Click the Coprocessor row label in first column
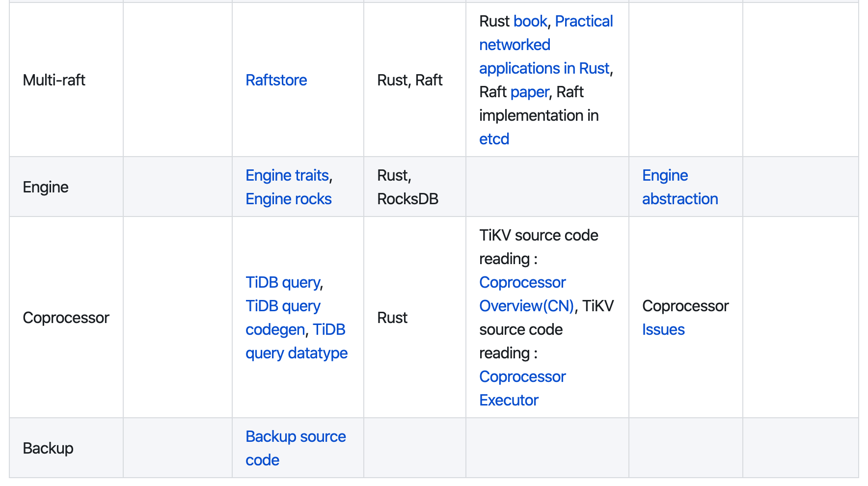 pyautogui.click(x=66, y=318)
